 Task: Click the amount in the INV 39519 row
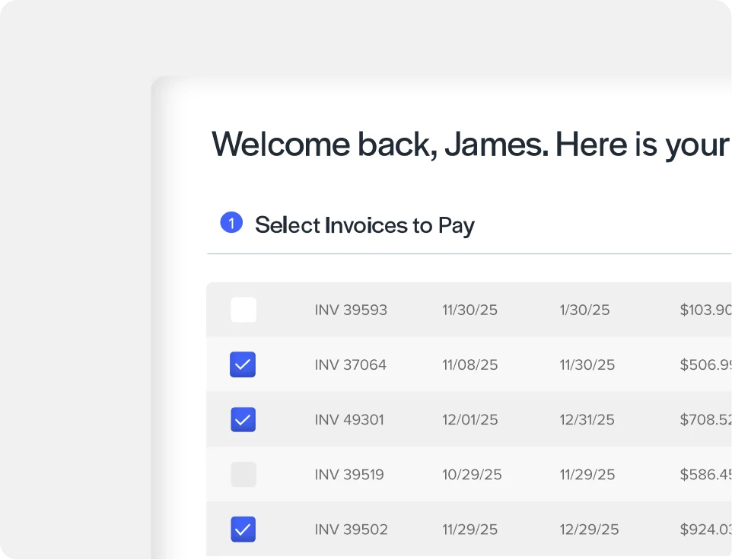(705, 474)
